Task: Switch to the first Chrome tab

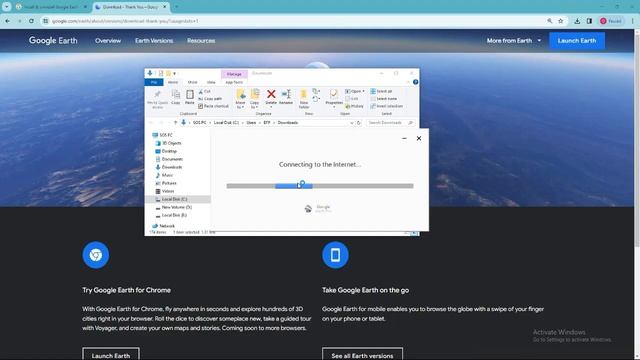Action: 51,7
